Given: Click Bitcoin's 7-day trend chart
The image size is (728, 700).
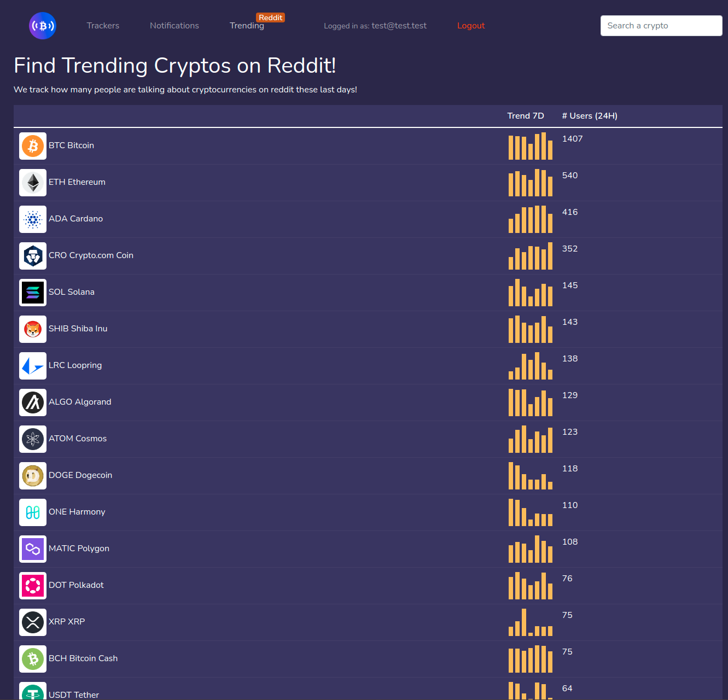Looking at the screenshot, I should point(530,146).
